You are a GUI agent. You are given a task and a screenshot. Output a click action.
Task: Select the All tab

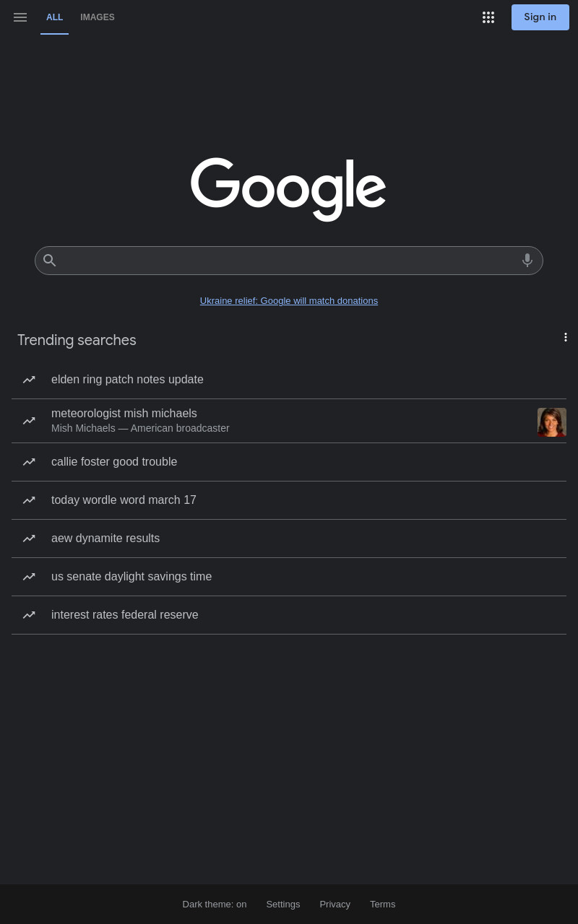[x=54, y=17]
